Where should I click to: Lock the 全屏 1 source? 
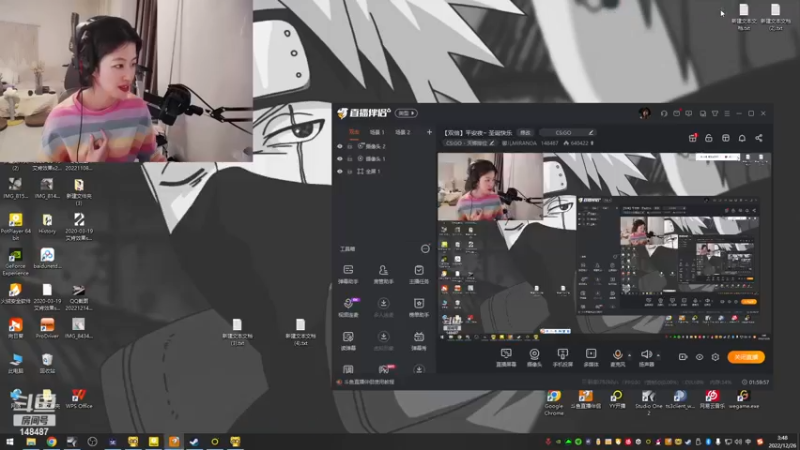(x=350, y=171)
